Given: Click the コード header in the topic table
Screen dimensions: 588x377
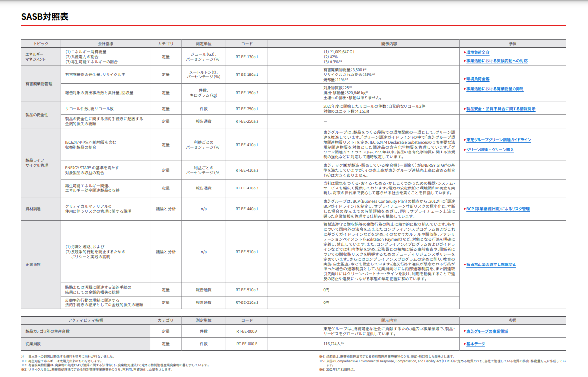Looking at the screenshot, I should point(247,44).
